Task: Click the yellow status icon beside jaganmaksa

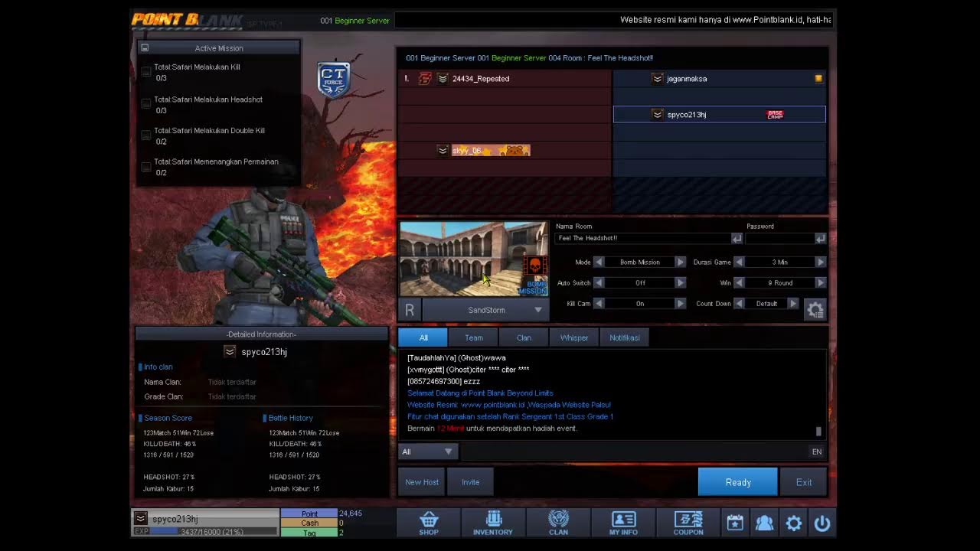Action: click(818, 79)
